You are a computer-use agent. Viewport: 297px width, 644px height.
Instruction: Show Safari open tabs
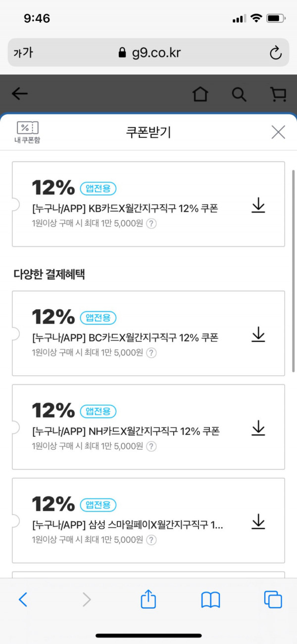(x=273, y=600)
